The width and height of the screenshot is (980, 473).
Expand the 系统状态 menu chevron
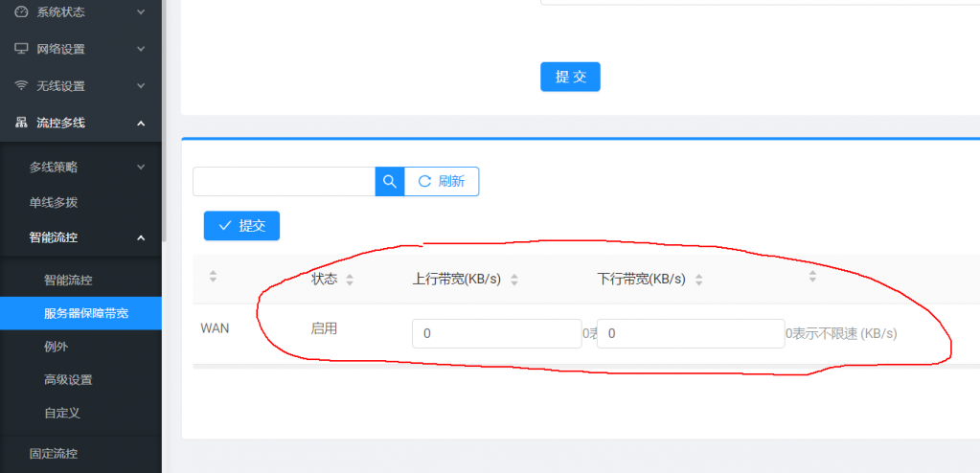click(x=141, y=11)
